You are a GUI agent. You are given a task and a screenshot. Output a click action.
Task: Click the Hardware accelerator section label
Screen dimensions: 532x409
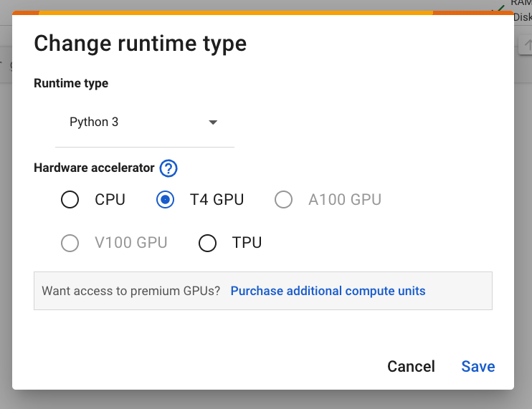tap(94, 168)
